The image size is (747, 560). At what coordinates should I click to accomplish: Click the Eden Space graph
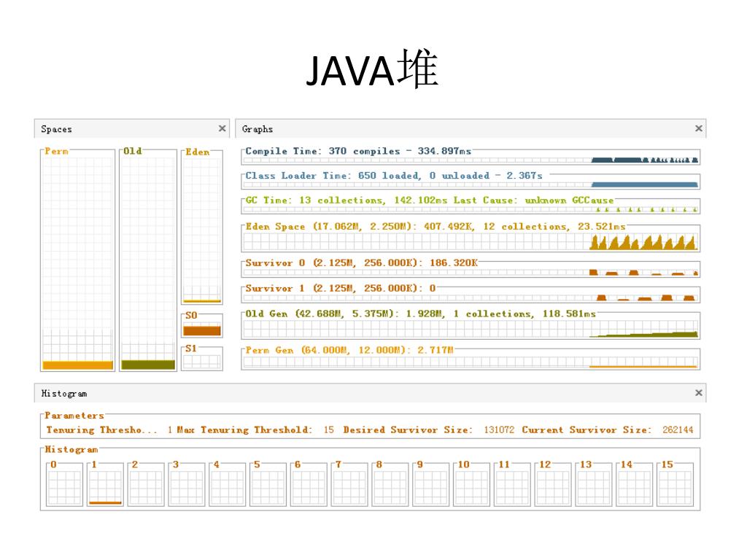click(471, 238)
